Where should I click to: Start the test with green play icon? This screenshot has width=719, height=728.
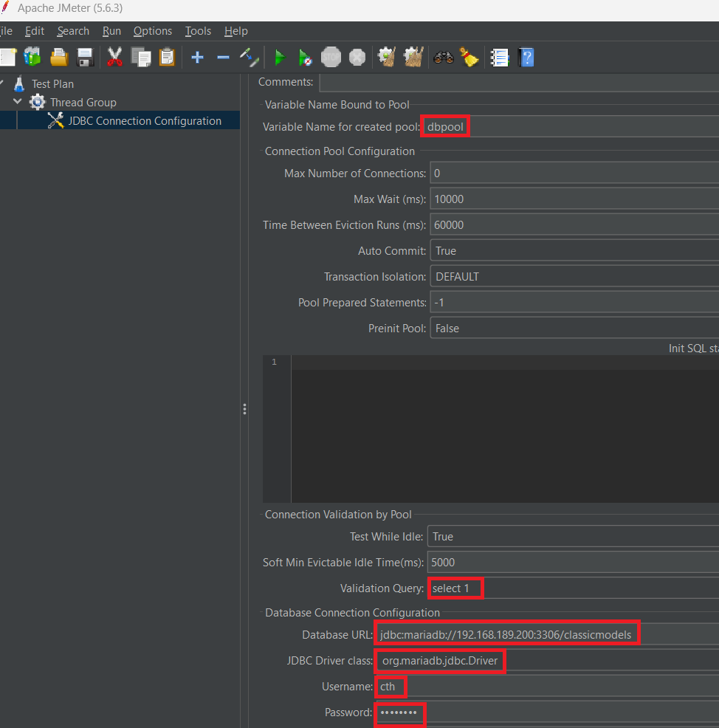[x=280, y=58]
